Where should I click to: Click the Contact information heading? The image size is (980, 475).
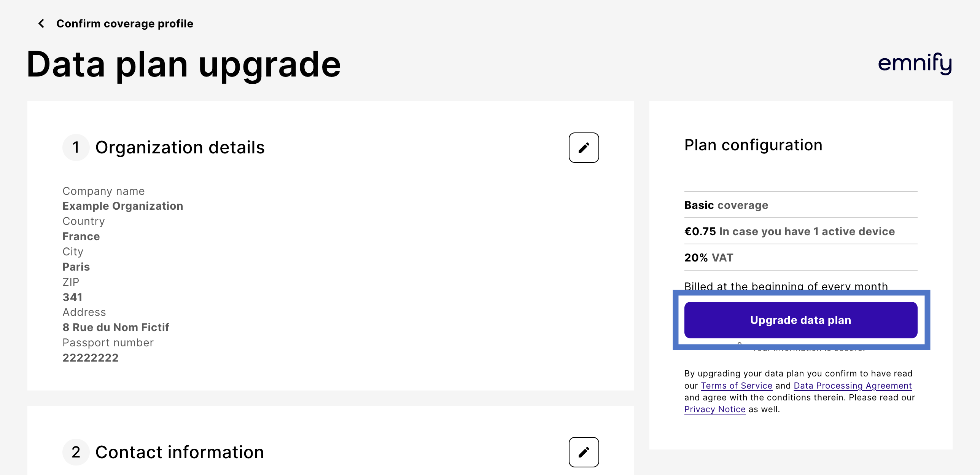[179, 452]
